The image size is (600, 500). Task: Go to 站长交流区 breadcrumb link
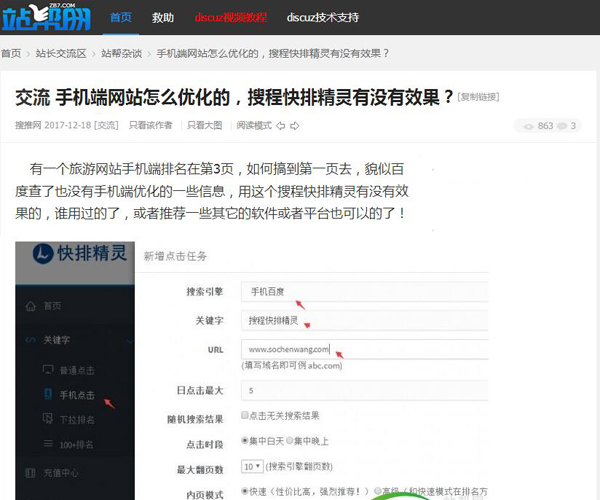61,53
